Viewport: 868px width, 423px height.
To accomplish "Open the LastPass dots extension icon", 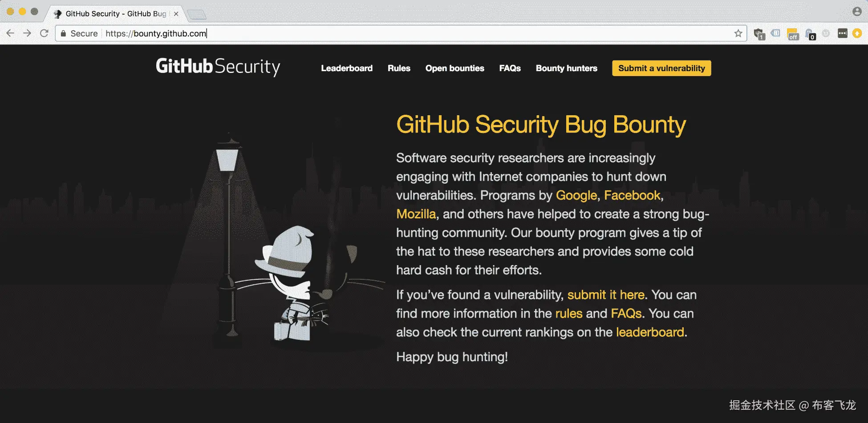I will [x=842, y=33].
